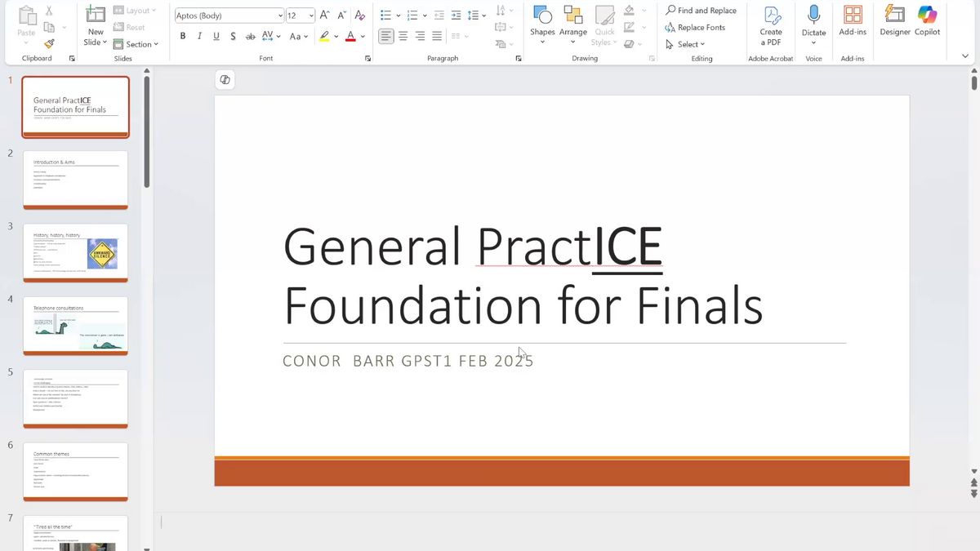Open the font color dropdown arrow

click(362, 37)
